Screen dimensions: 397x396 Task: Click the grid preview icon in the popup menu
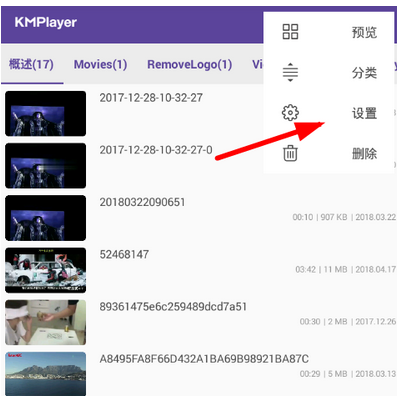pos(290,32)
